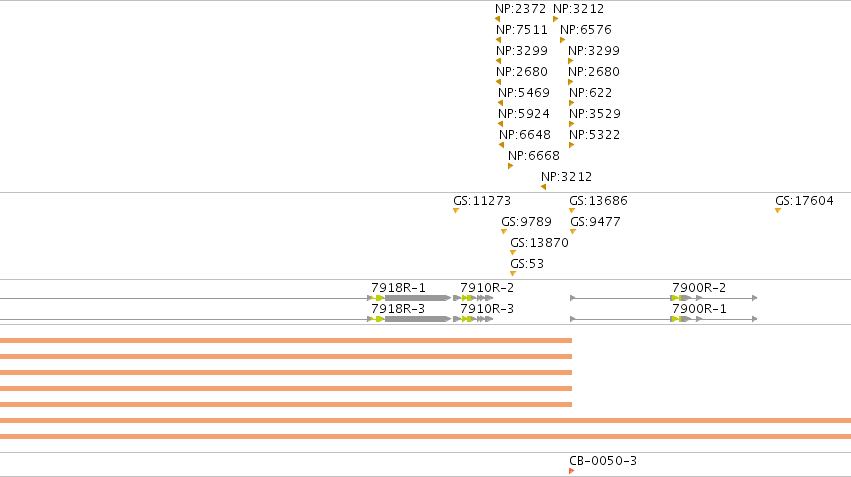Screen dimensions: 851x477
Task: Select the NP:7511 feature label
Action: pyautogui.click(x=522, y=30)
